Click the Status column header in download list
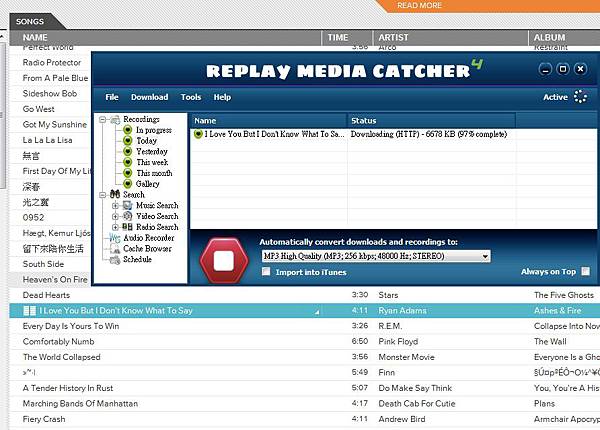The width and height of the screenshot is (600, 430). 431,121
